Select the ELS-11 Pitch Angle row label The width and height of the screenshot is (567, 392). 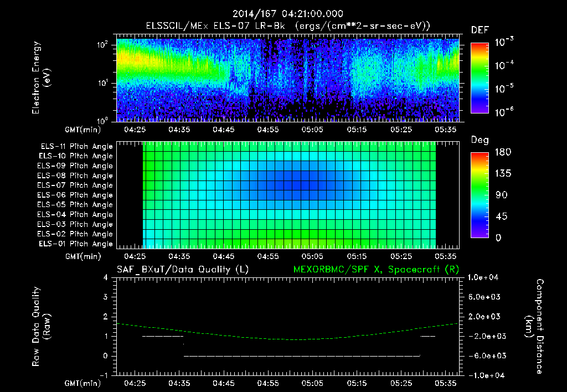tap(76, 147)
